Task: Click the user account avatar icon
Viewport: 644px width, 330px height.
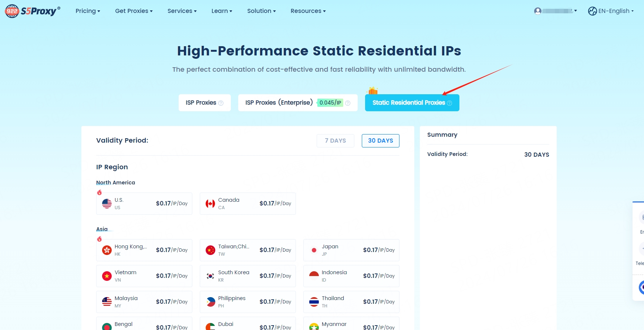Action: click(x=538, y=11)
